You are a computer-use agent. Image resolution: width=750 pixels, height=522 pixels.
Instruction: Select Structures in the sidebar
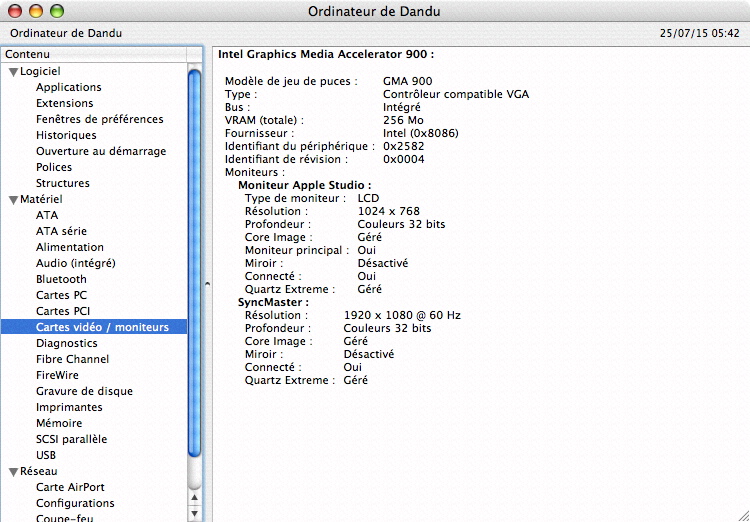63,183
